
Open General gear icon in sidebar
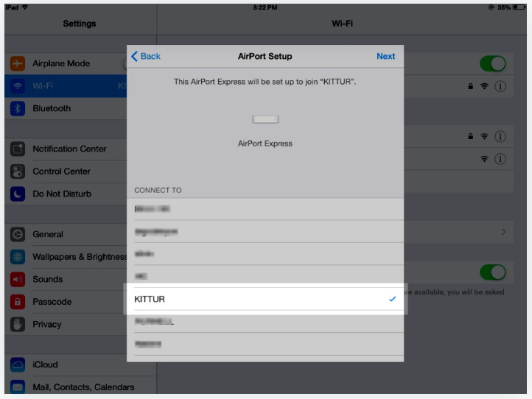[18, 234]
